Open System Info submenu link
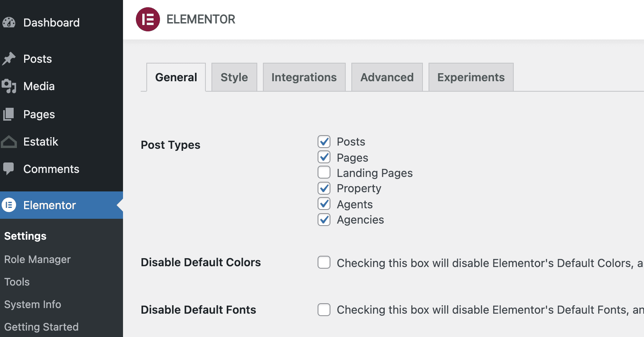This screenshot has height=337, width=644. point(33,304)
